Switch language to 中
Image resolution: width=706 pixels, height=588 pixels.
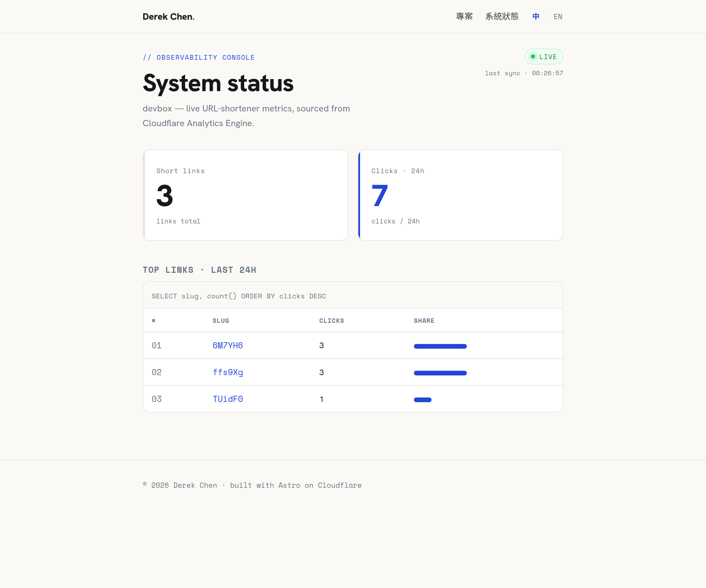pyautogui.click(x=536, y=16)
